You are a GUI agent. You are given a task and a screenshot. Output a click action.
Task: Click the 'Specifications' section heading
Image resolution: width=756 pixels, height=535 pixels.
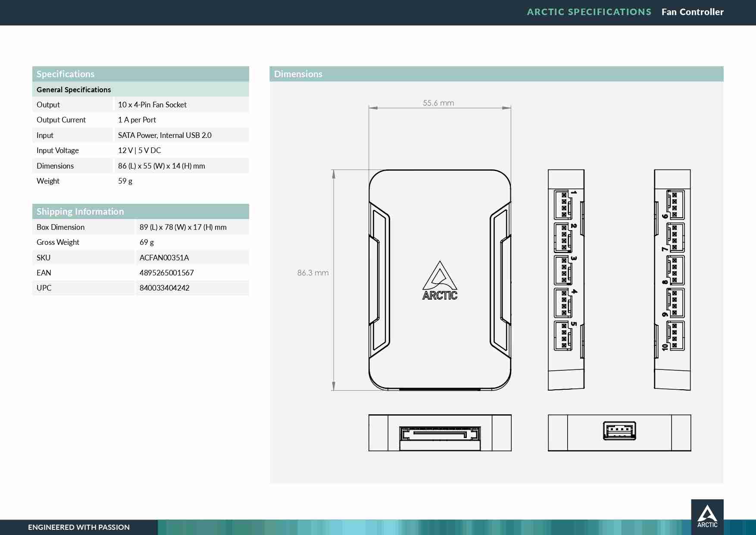[x=66, y=74]
